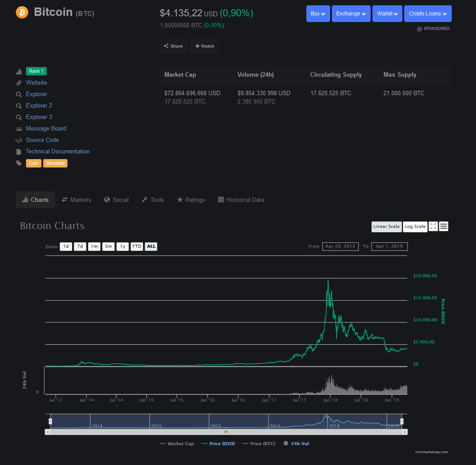Open the Explorer 2 link
The width and height of the screenshot is (476, 465).
[x=39, y=106]
